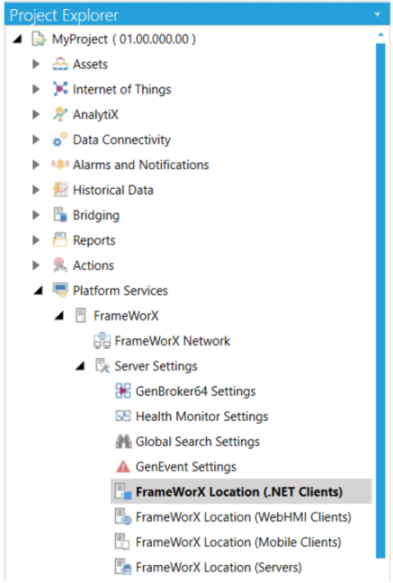Image resolution: width=393 pixels, height=583 pixels.
Task: Click the Alarms and Notifications bell icon
Action: 60,165
